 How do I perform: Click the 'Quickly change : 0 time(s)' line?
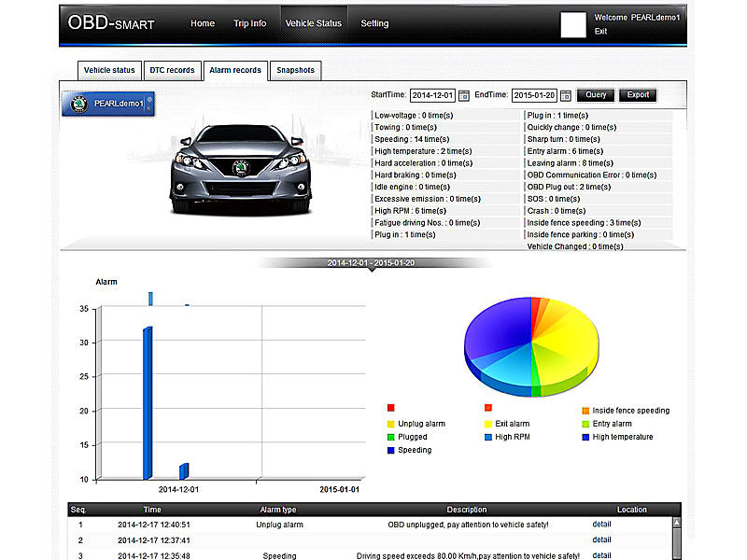pyautogui.click(x=571, y=127)
